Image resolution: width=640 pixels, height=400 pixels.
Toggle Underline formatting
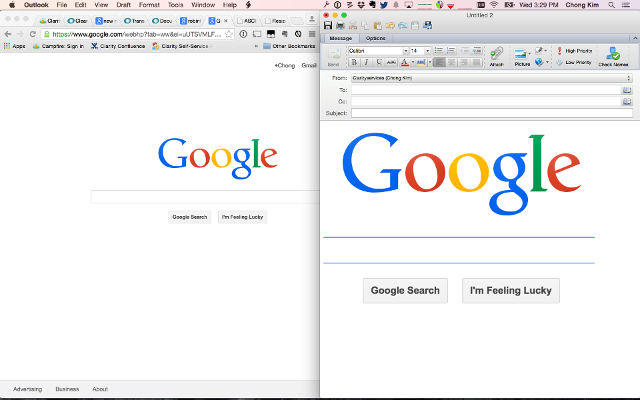379,62
